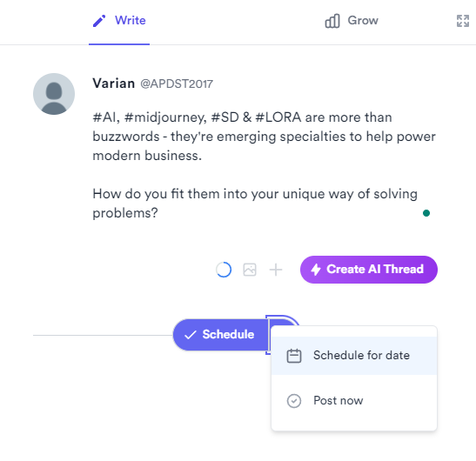
Task: Click the #midjourney hashtag in the tweet
Action: pyautogui.click(x=165, y=117)
